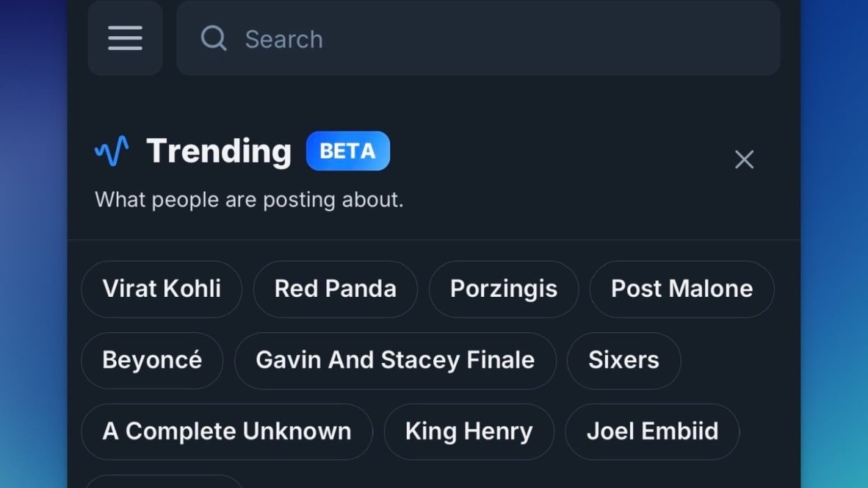Click the blue Trending wave icon
The height and width of the screenshot is (488, 868).
point(112,151)
